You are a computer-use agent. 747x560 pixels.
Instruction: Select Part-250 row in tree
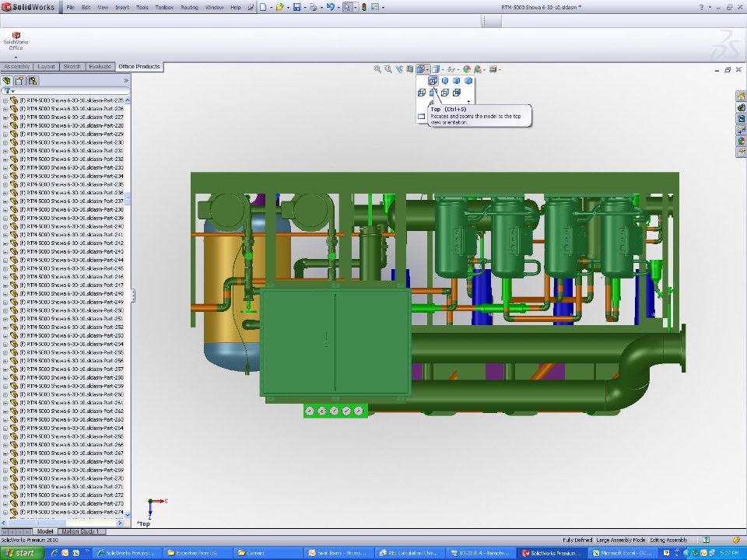[x=67, y=310]
